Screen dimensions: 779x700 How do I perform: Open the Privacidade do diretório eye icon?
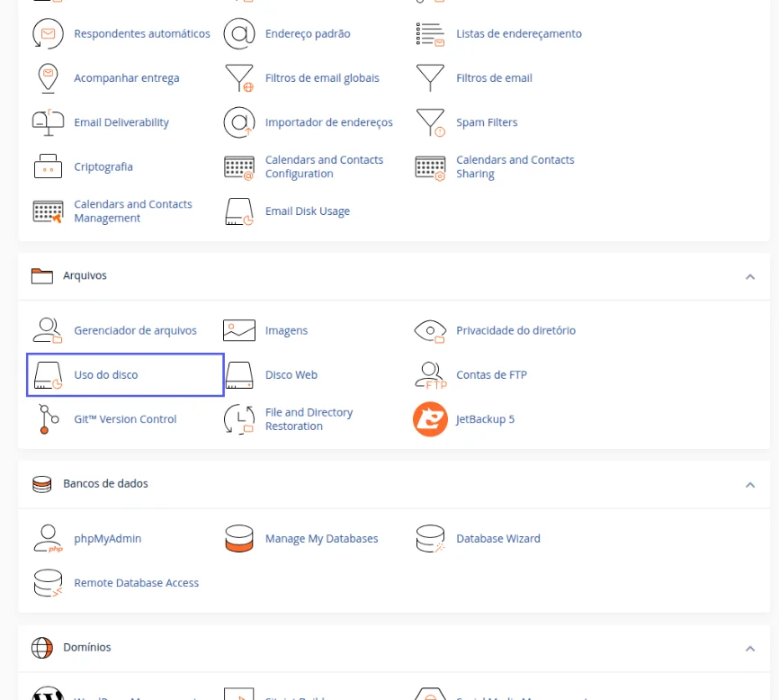[430, 331]
